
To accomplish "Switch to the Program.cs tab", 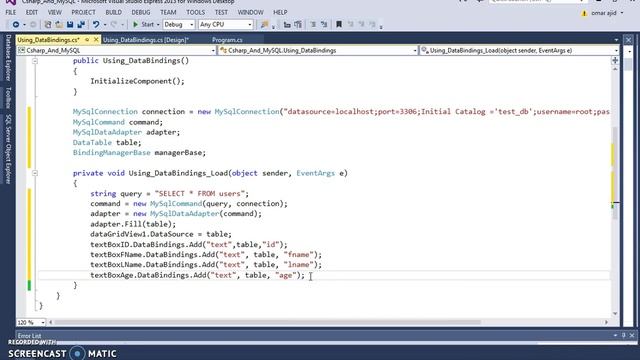I will click(227, 40).
